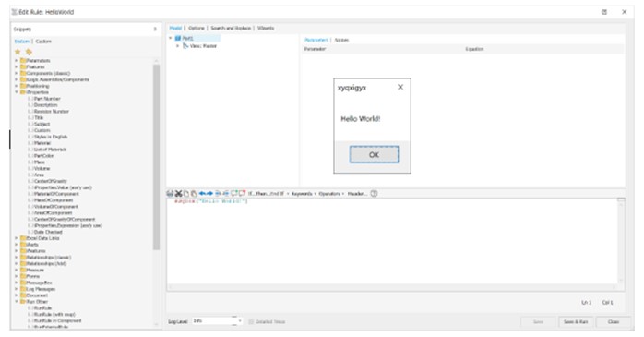Switch to the Options tab
This screenshot has width=644, height=337.
[x=197, y=28]
